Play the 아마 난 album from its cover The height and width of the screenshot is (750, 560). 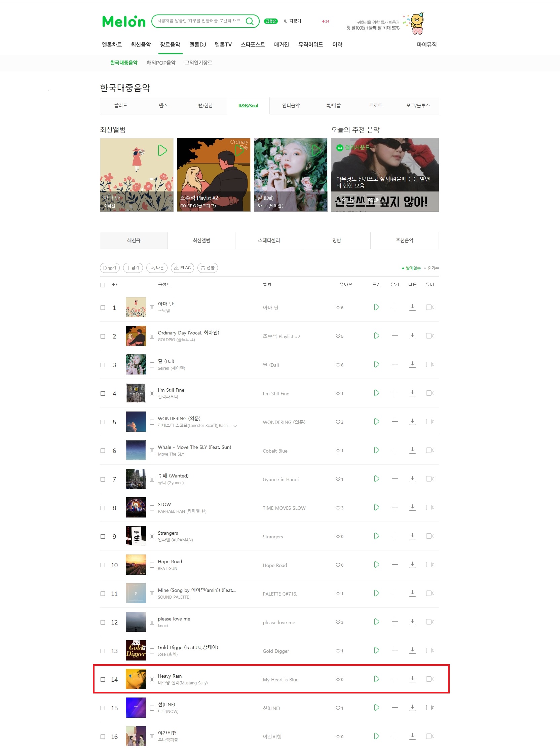click(162, 150)
